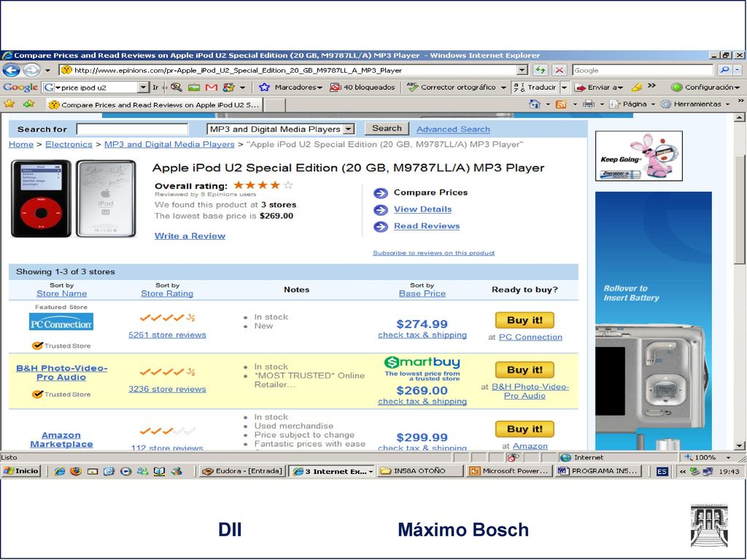
Task: Click the Stop loading X icon
Action: (x=560, y=70)
